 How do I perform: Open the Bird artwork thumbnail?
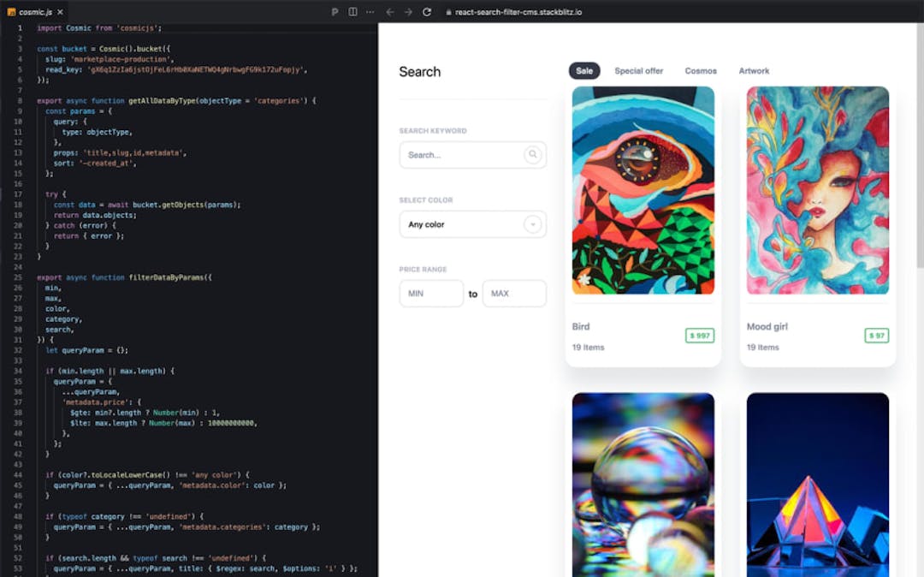click(x=643, y=190)
